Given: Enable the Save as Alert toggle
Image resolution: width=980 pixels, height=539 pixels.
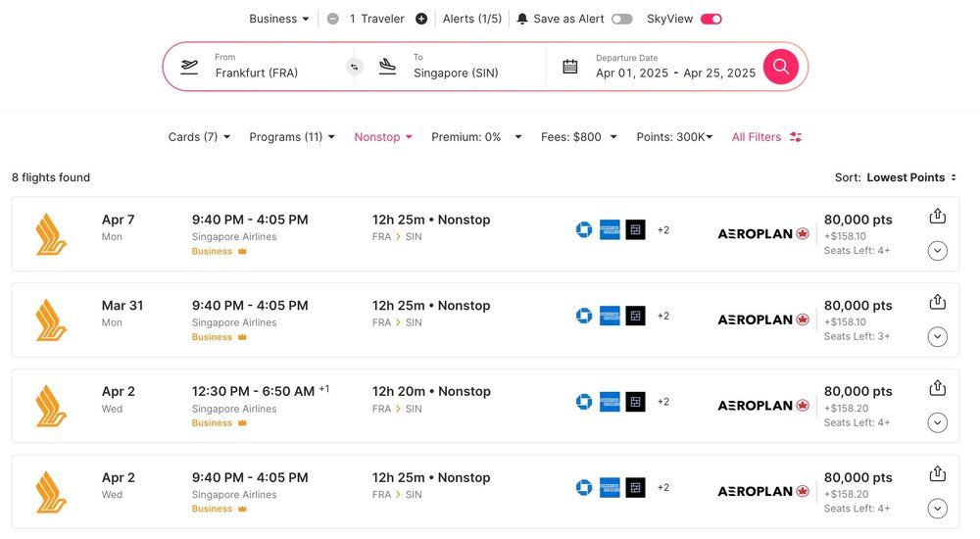Looking at the screenshot, I should pyautogui.click(x=621, y=19).
